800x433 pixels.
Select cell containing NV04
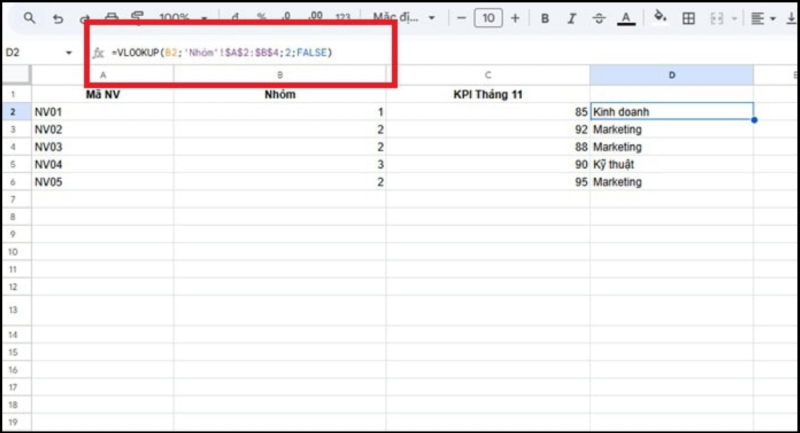tap(103, 164)
